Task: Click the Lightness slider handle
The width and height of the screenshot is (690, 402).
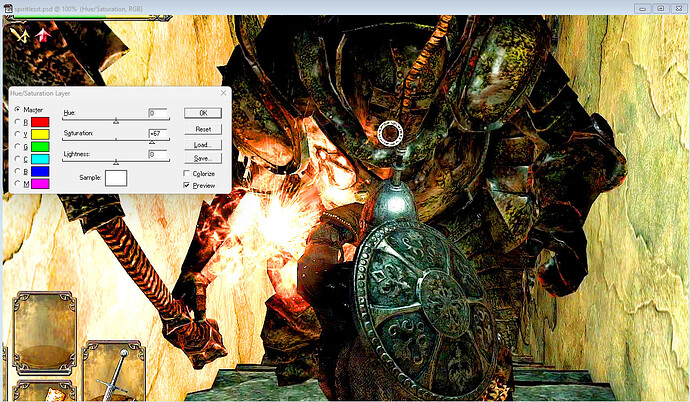Action: (116, 162)
